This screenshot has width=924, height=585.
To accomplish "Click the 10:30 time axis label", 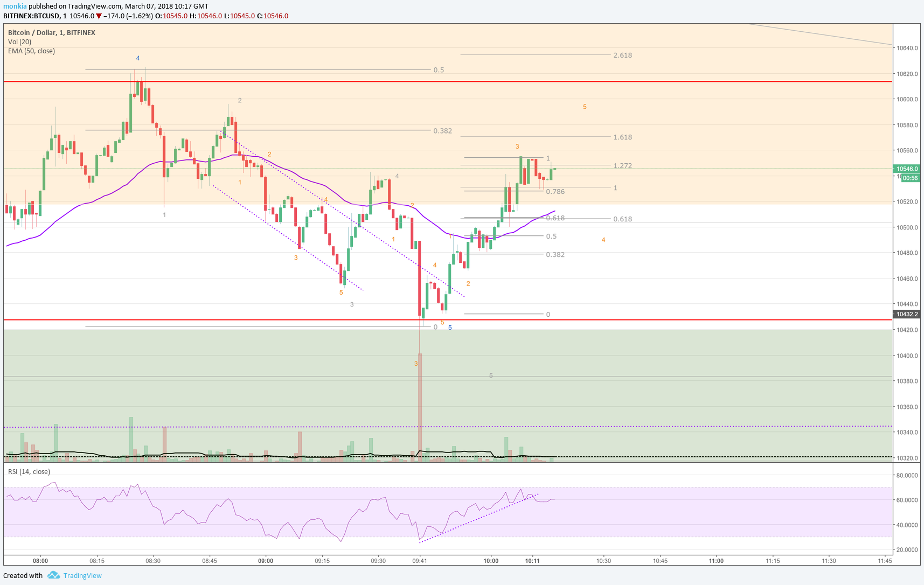I will [x=603, y=561].
